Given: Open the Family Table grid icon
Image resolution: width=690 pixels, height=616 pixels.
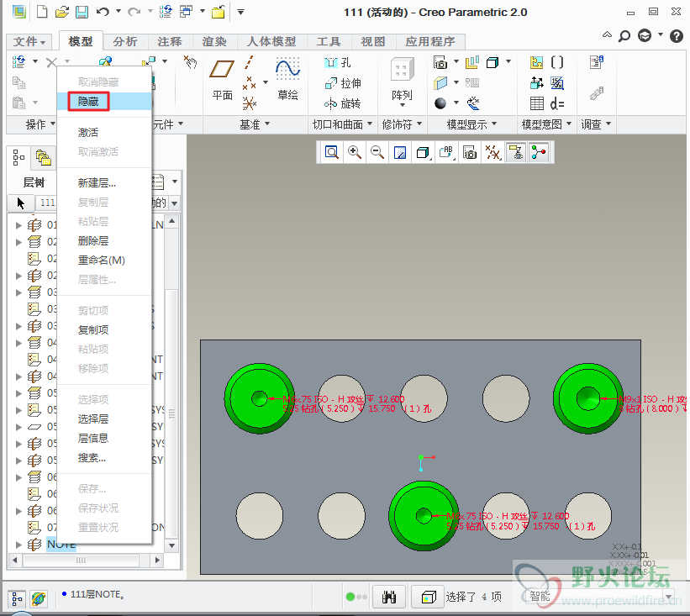Looking at the screenshot, I should 537,103.
